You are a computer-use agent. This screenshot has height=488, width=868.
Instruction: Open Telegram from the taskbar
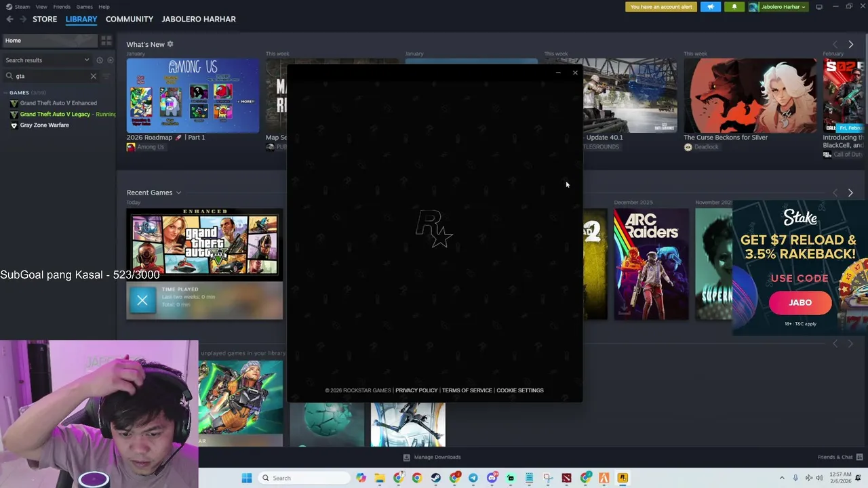[x=473, y=478]
